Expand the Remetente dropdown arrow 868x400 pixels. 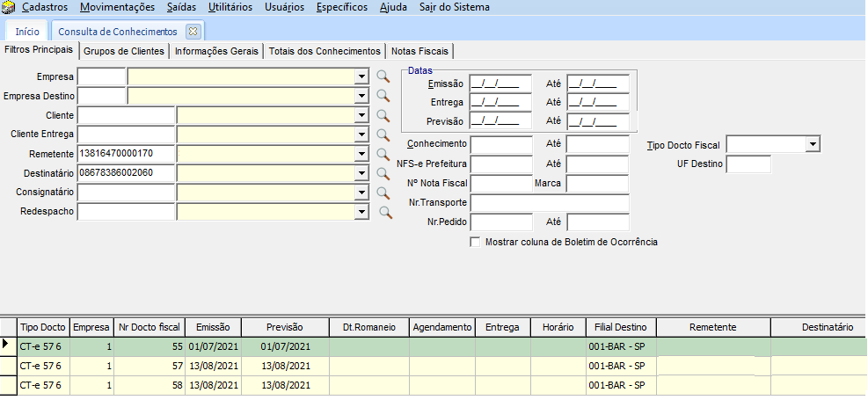tap(361, 155)
